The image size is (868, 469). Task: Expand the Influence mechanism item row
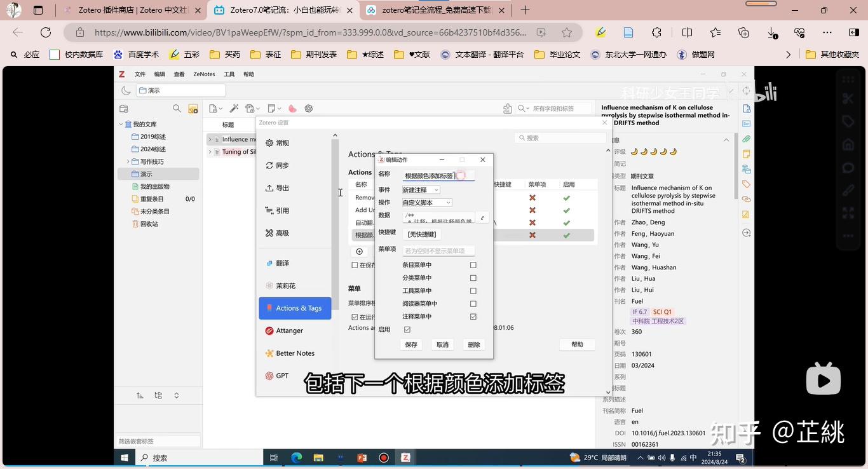[210, 139]
